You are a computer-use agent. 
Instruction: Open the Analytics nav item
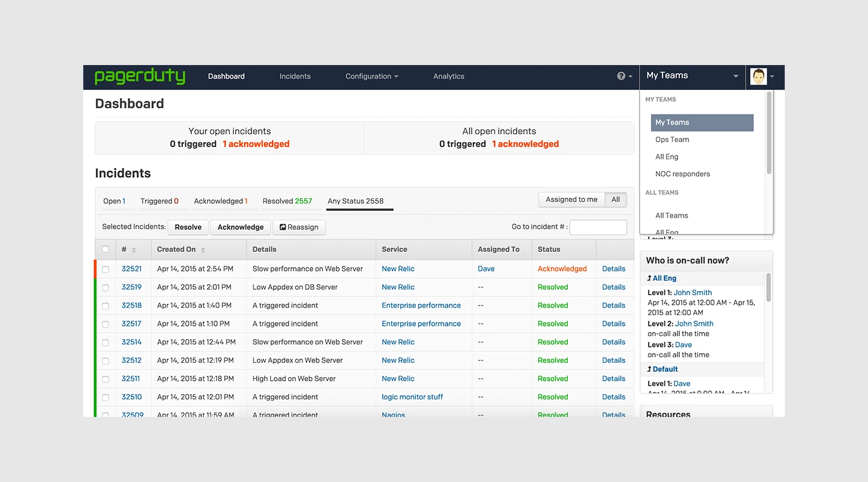coord(448,77)
